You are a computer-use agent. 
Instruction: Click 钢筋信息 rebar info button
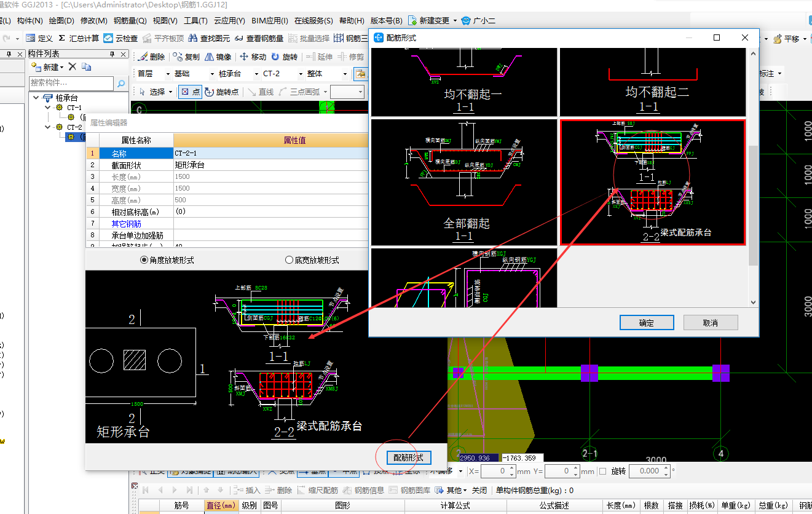[363, 490]
